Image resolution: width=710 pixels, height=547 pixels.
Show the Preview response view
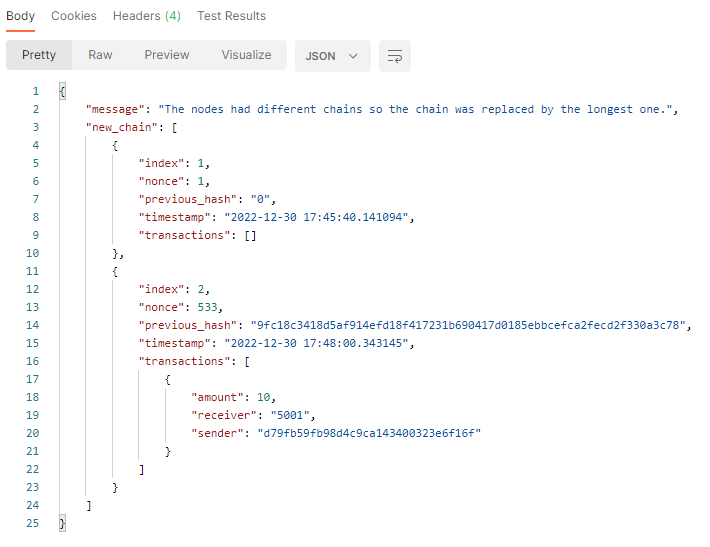click(x=167, y=55)
